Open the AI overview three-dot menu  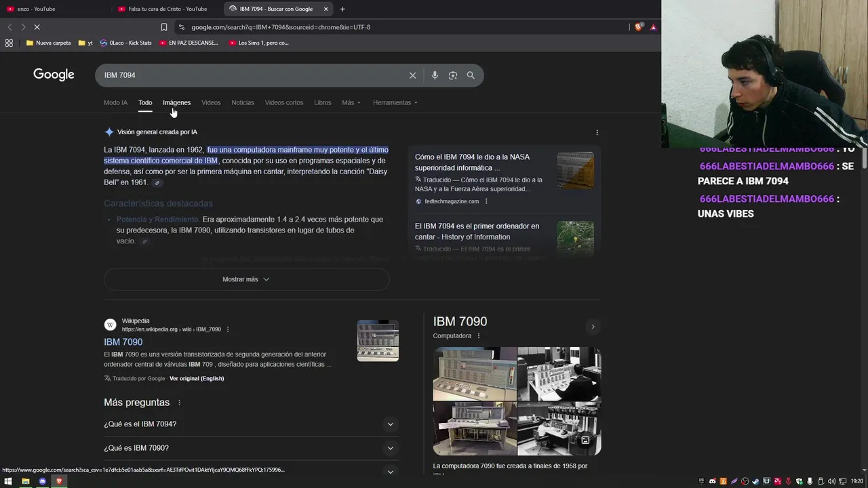click(x=597, y=132)
